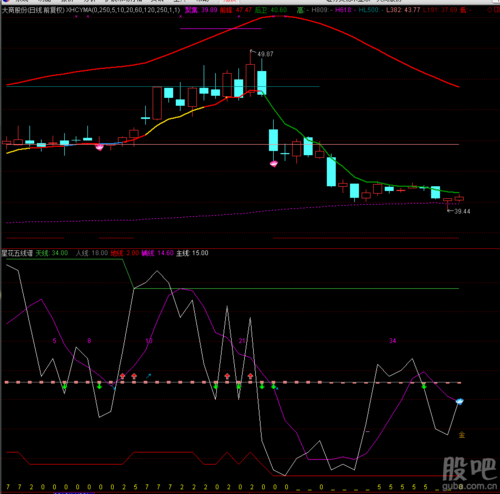The image size is (500, 494).
Task: Click the L382 43.77 header value
Action: tap(403, 10)
